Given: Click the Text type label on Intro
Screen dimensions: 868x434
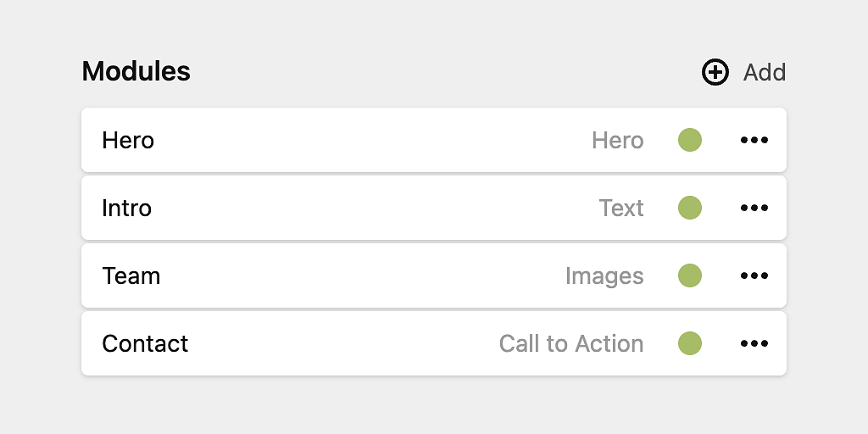Looking at the screenshot, I should tap(621, 209).
